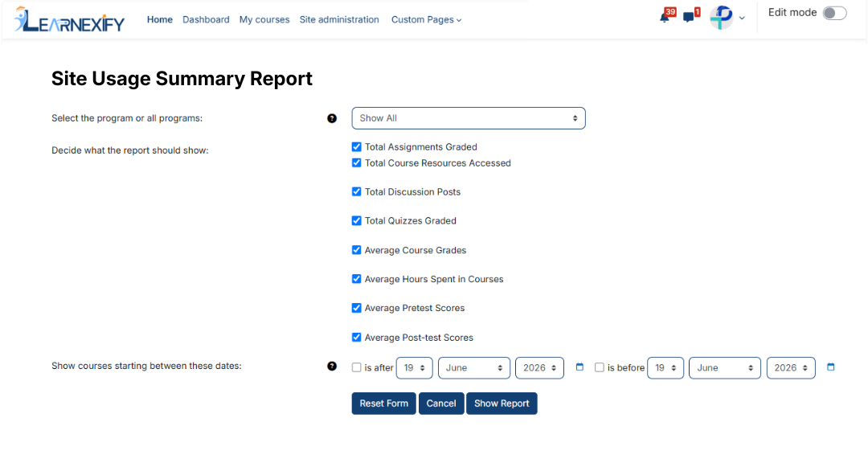
Task: Open the messages chat bubble icon
Action: (x=689, y=17)
